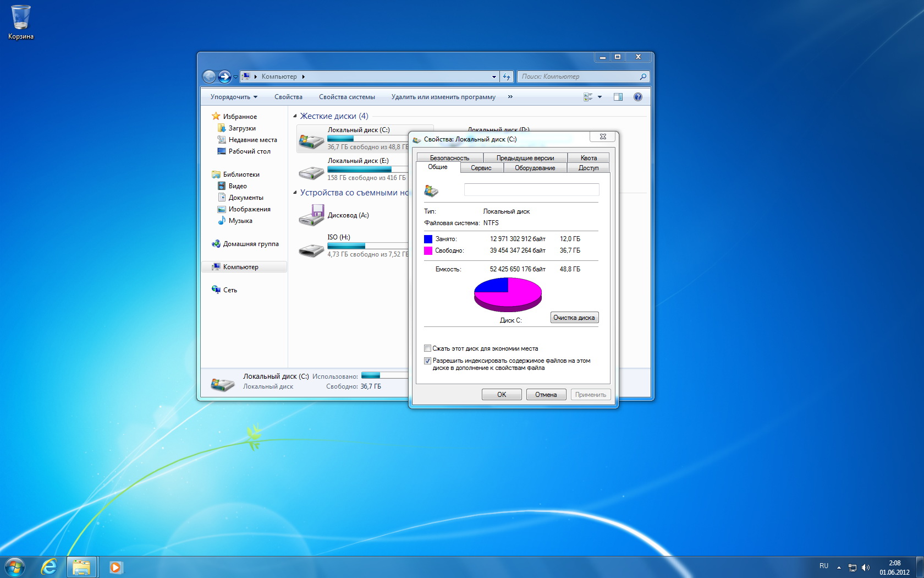
Task: Enable compress this drive checkbox
Action: pos(427,348)
